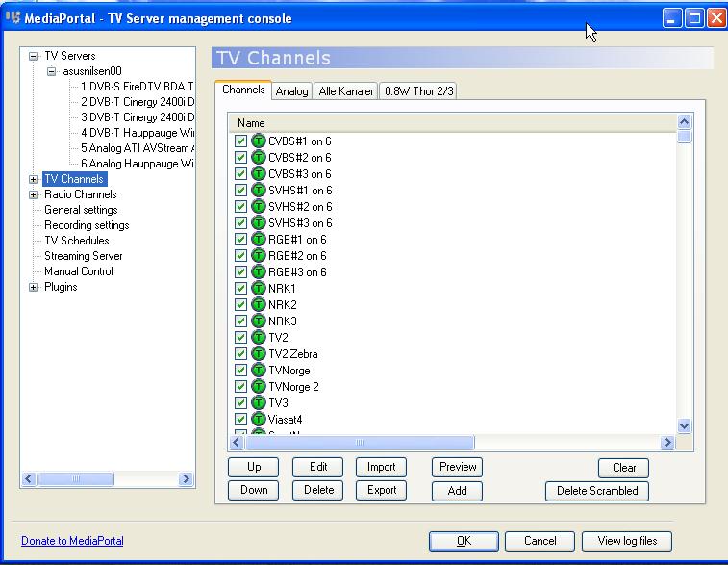Image resolution: width=728 pixels, height=565 pixels.
Task: Click the green T icon beside RGB#1 on 6
Action: 258,240
